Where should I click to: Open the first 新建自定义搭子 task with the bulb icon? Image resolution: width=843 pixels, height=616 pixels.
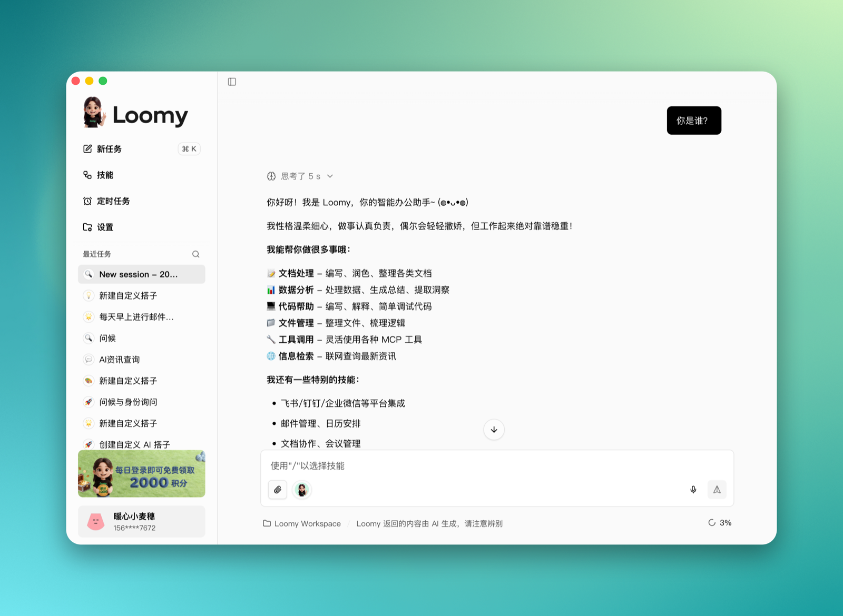point(141,295)
